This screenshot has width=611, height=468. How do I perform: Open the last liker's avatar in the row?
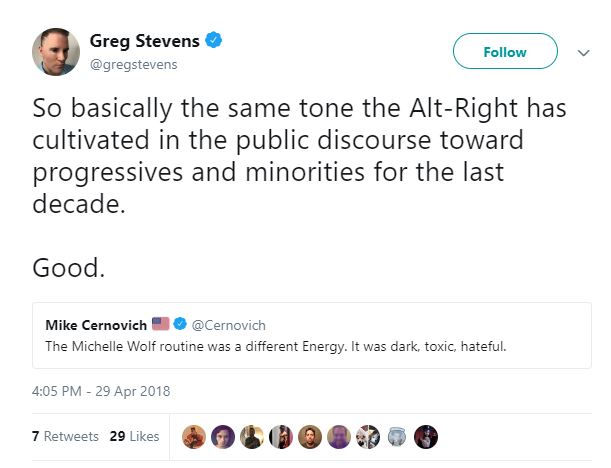[425, 436]
